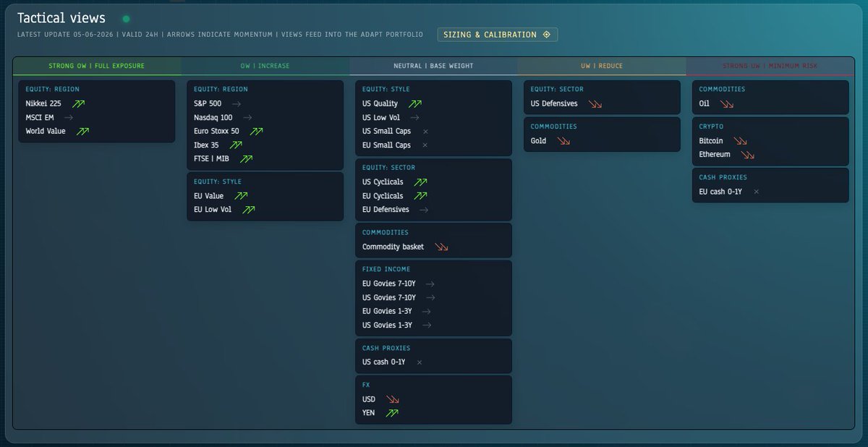The width and height of the screenshot is (868, 447).
Task: Click the x marker beside EU cash 0-1Y
Action: (x=757, y=192)
